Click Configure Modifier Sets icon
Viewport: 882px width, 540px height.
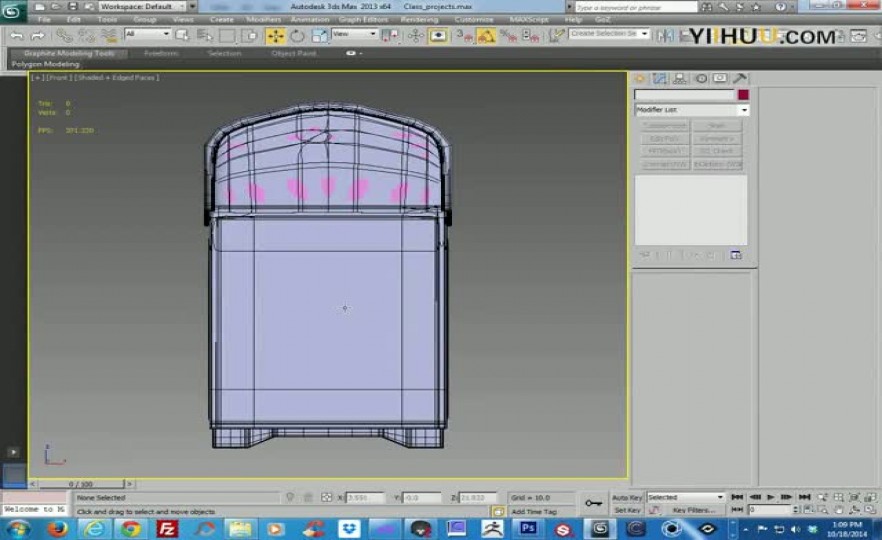(735, 255)
